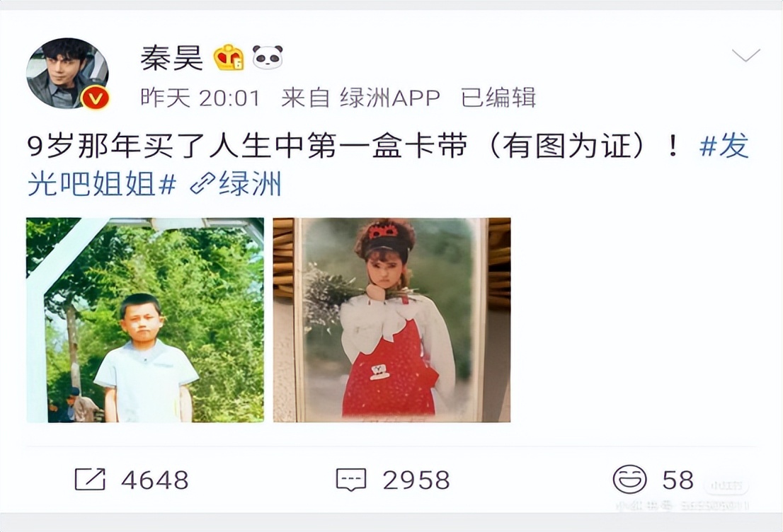
Task: Tap the orange verified V badge
Action: coord(95,98)
